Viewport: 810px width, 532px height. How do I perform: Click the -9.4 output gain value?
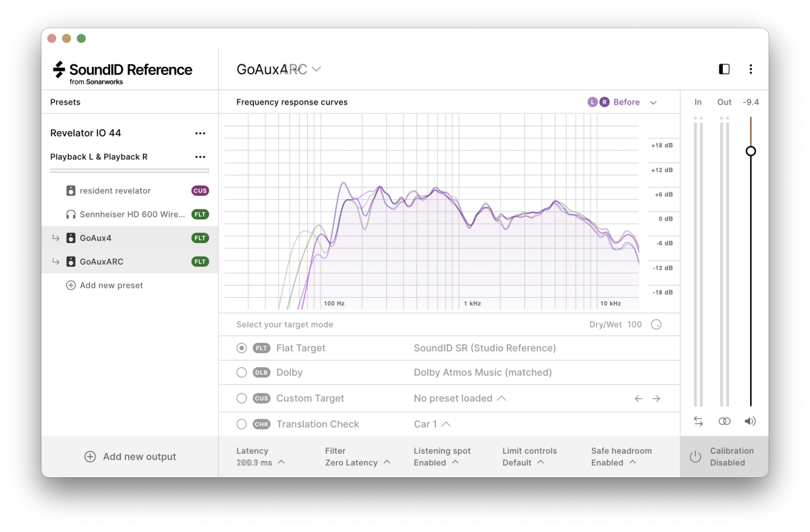click(x=751, y=102)
